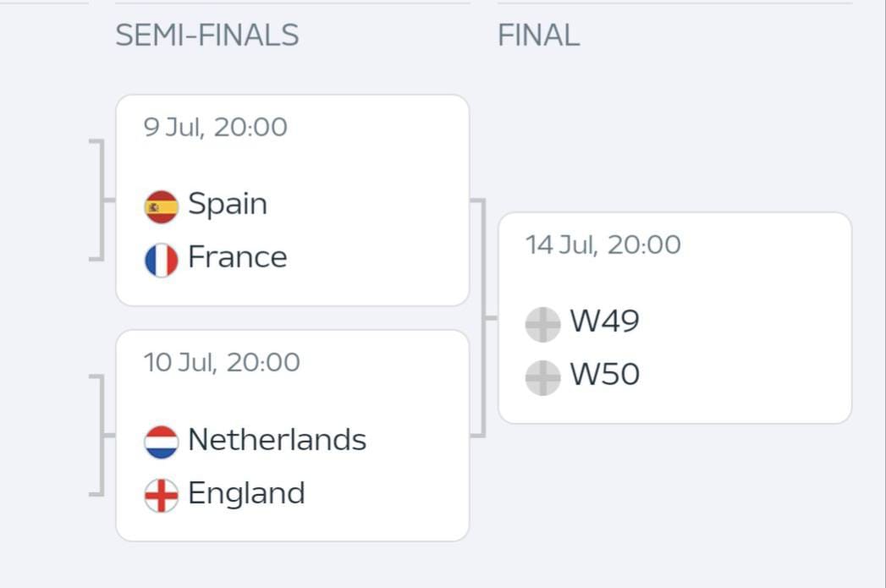Image resolution: width=886 pixels, height=588 pixels.
Task: Click the Netherlands flag icon
Action: pos(162,442)
